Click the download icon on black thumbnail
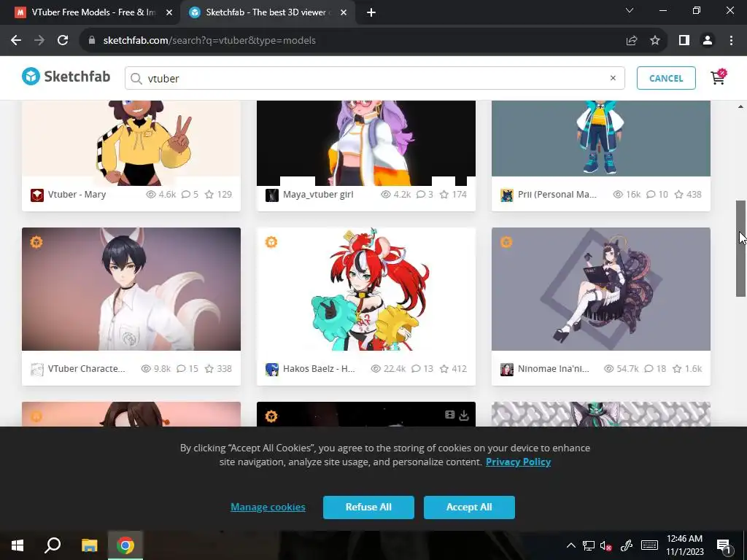747x560 pixels. [x=464, y=415]
